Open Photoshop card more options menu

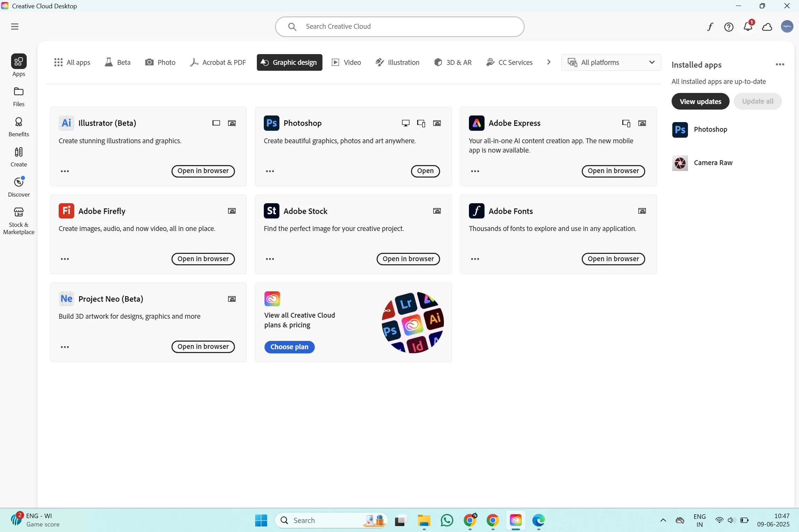tap(270, 171)
